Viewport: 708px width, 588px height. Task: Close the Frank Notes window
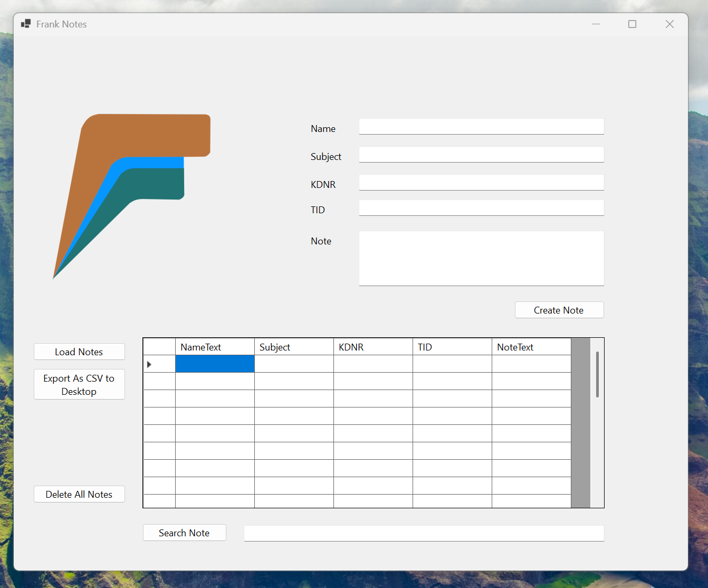point(669,24)
